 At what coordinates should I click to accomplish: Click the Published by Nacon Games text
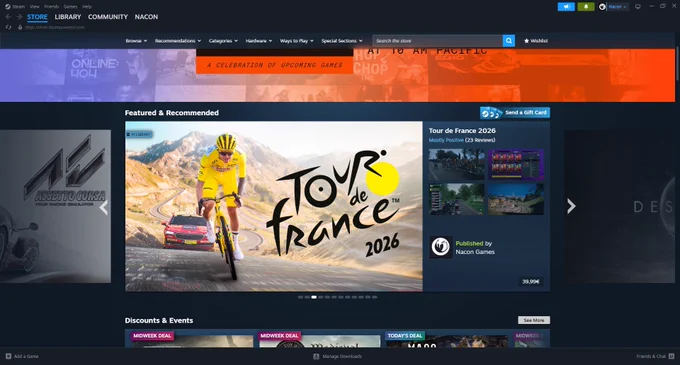(x=475, y=248)
